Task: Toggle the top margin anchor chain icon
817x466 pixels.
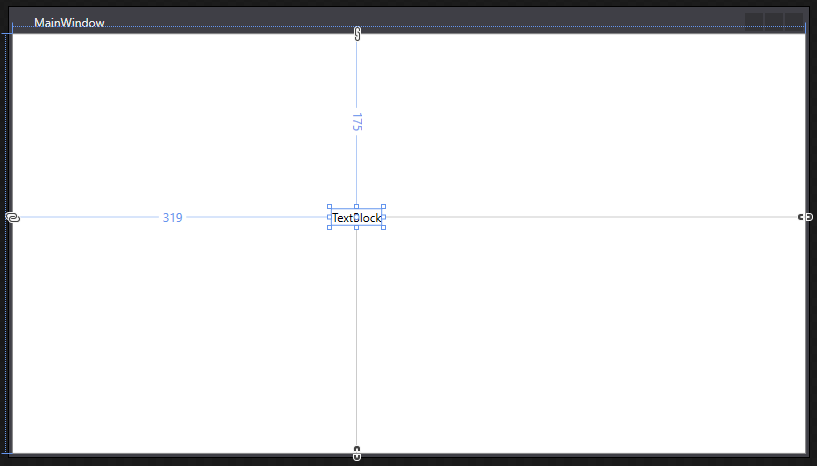Action: click(x=357, y=34)
